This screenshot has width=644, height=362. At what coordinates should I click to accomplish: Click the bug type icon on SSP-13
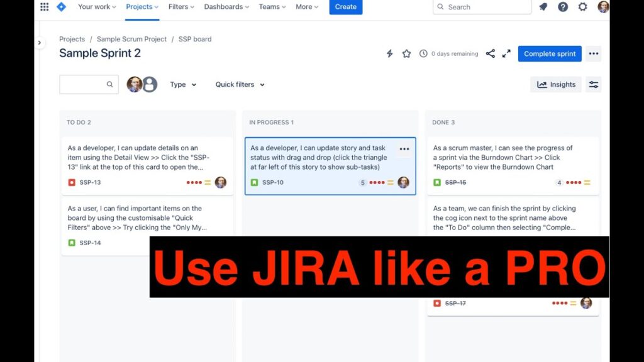click(x=72, y=182)
